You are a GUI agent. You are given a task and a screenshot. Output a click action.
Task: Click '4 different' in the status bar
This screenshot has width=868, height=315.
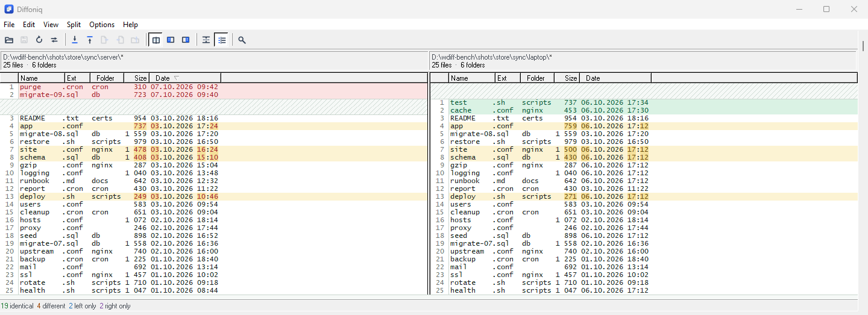(x=51, y=306)
